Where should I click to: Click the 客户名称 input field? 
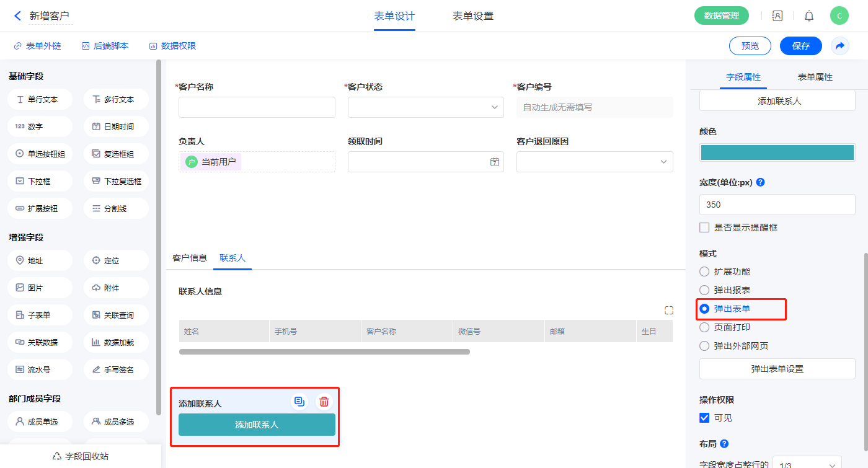point(257,107)
